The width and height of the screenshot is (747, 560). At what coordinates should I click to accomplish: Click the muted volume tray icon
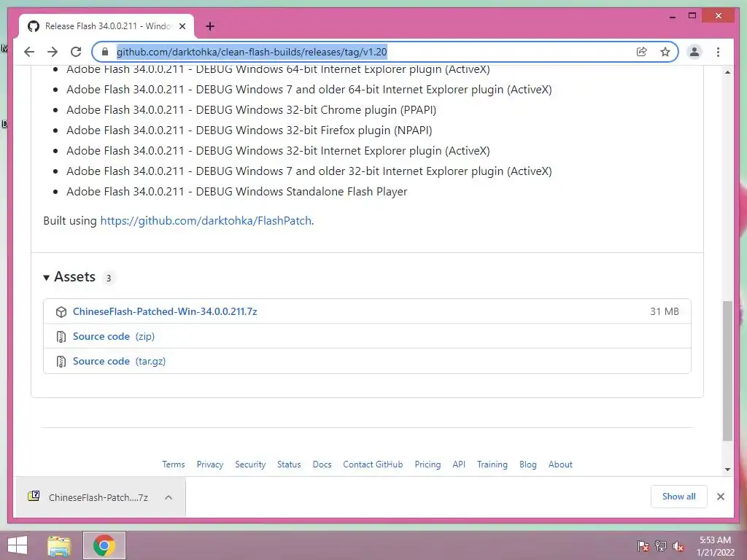click(678, 546)
